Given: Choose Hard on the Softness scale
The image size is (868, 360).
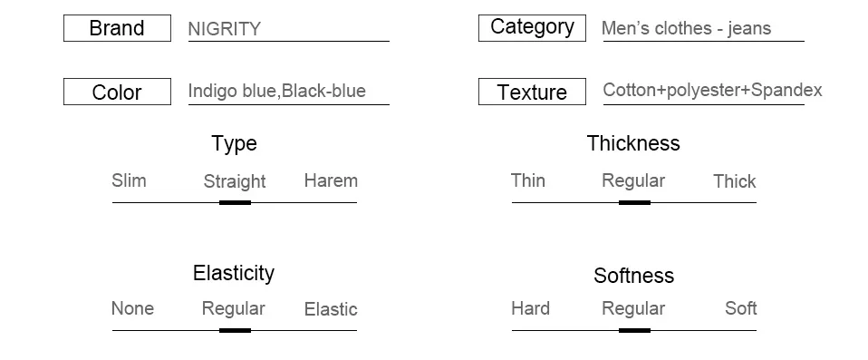Looking at the screenshot, I should pyautogui.click(x=530, y=308).
